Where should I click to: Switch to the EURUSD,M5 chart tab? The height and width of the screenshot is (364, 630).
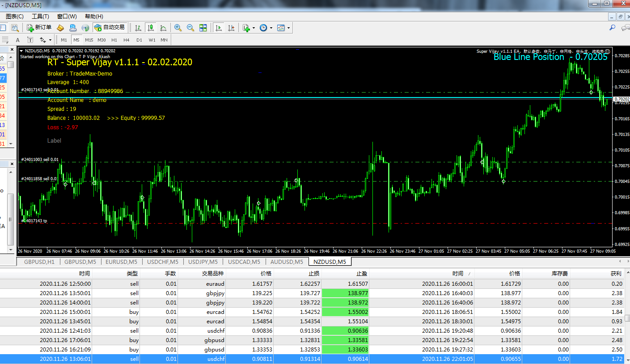click(x=121, y=262)
